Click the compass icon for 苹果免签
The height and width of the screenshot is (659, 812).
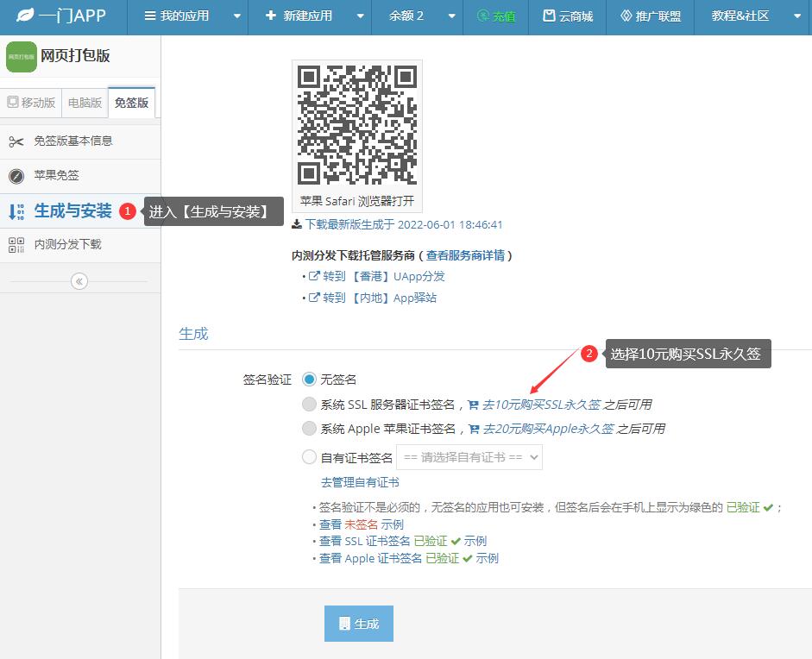[x=16, y=176]
